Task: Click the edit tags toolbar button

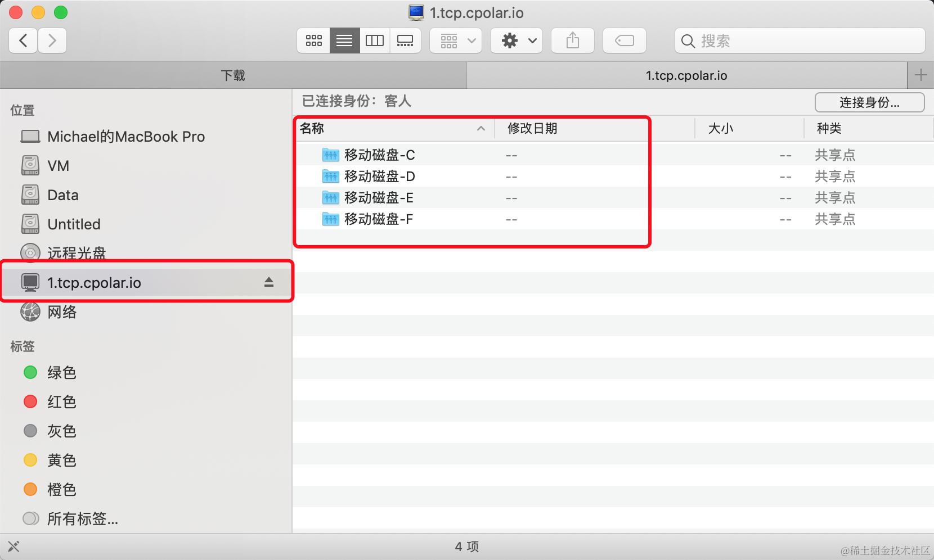Action: 625,40
